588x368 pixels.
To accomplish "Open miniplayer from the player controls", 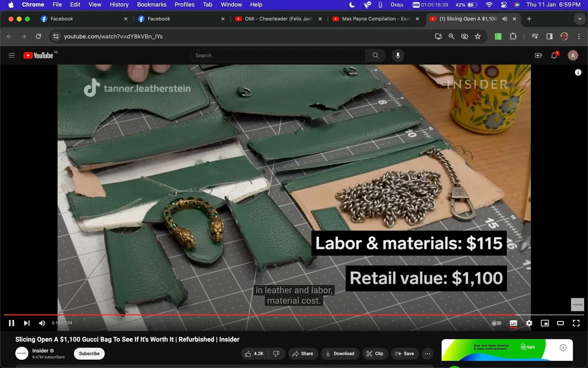I will pos(545,323).
